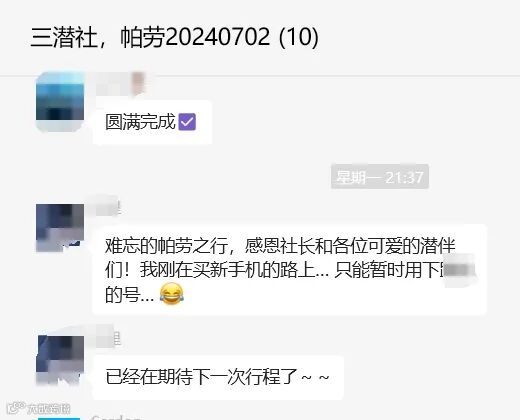Screen dimensions: 520x420
Task: Open the partially visible teal avatar at bottom
Action: point(59,418)
